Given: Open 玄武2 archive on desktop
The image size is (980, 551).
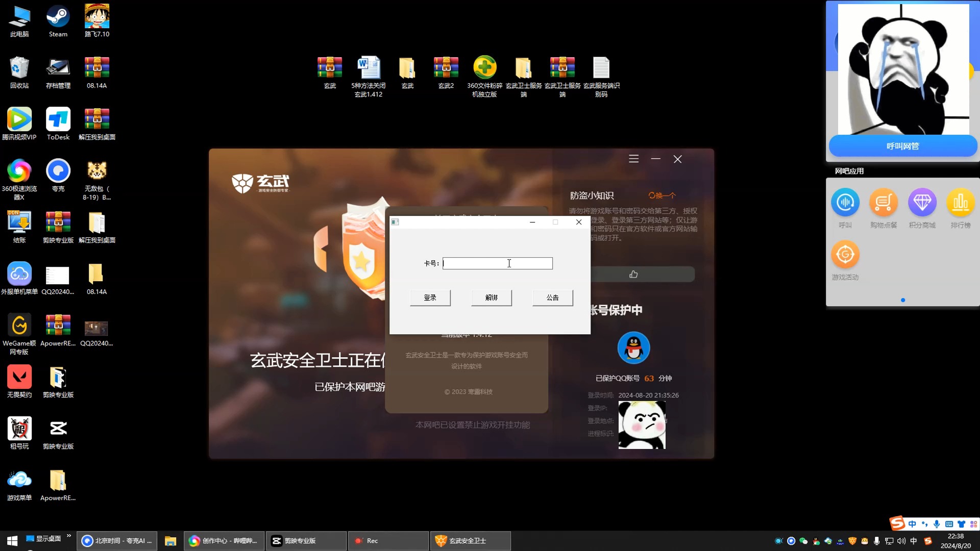Looking at the screenshot, I should (446, 72).
